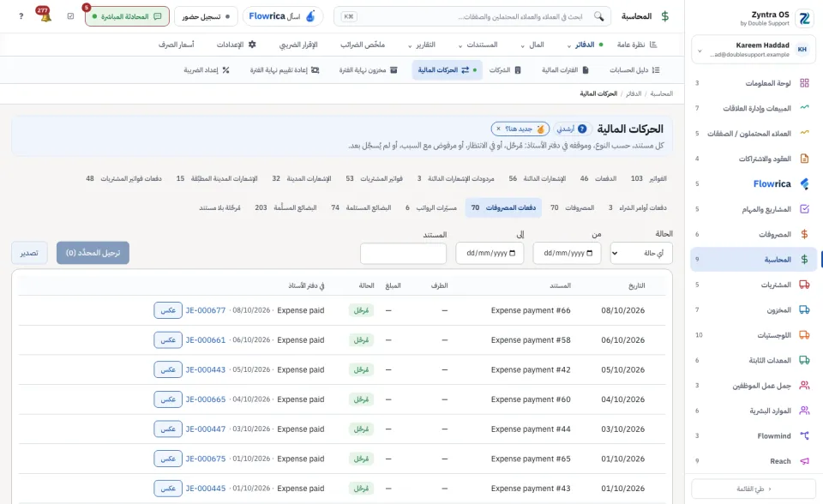Click the search magnifier icon
This screenshot has width=823, height=504.
(x=599, y=16)
